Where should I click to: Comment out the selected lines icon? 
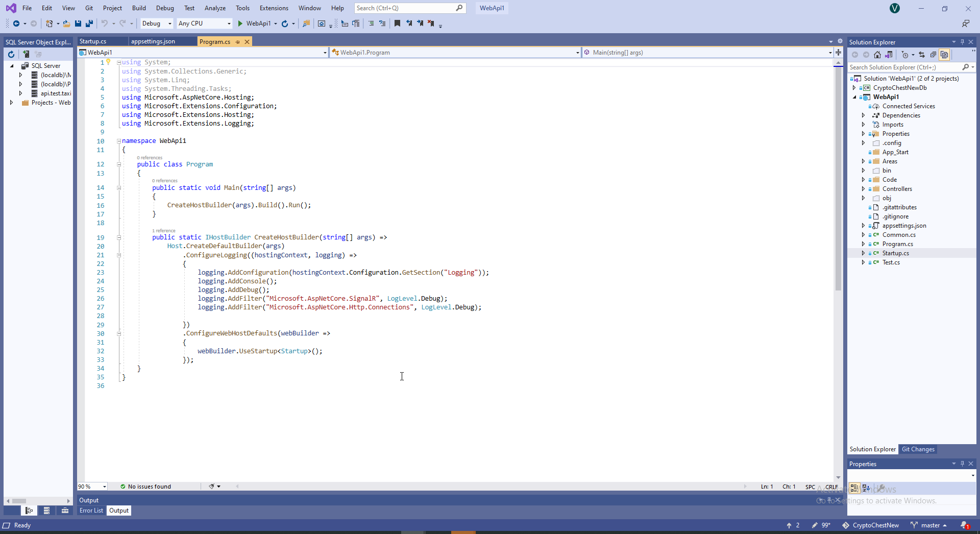371,23
